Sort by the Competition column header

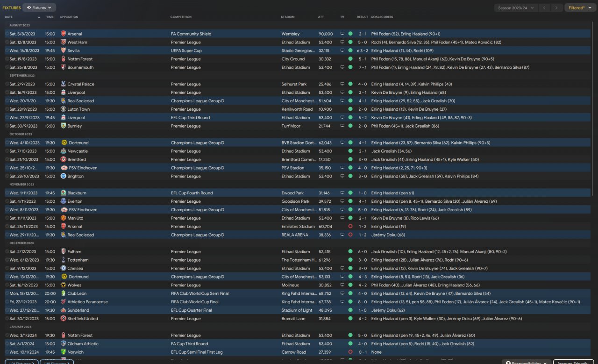point(181,17)
